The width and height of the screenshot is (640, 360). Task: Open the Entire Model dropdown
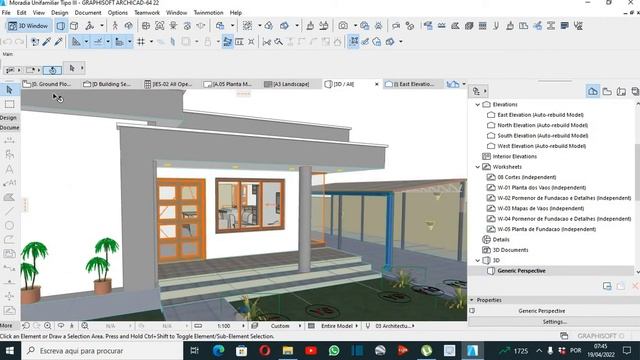click(x=339, y=326)
